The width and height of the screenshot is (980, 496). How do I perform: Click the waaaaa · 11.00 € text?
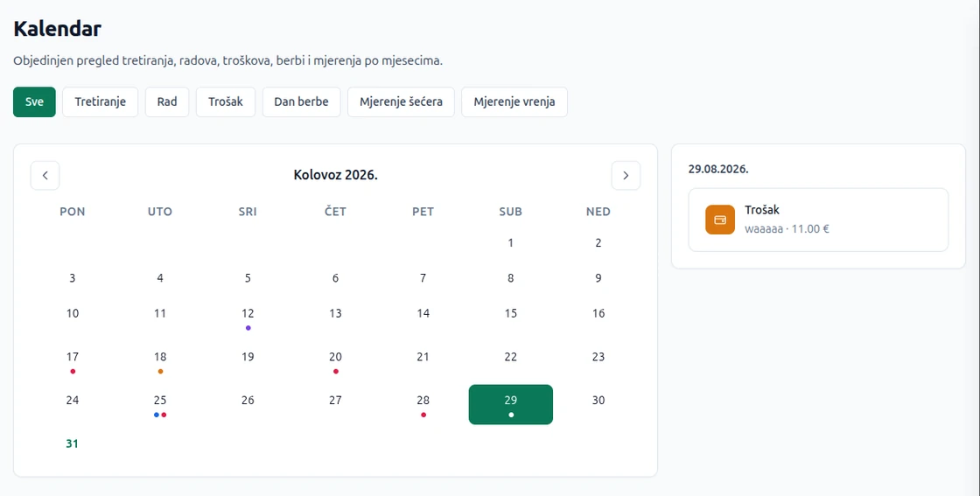(x=787, y=229)
